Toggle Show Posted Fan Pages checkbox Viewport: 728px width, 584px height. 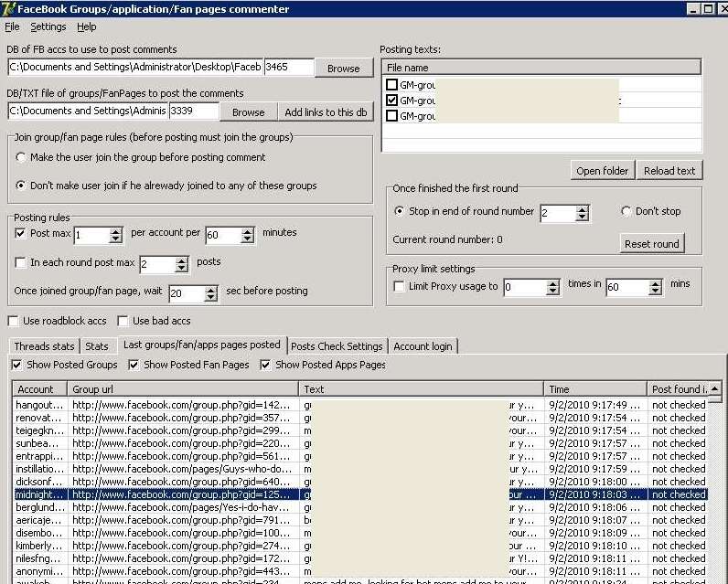pos(134,365)
